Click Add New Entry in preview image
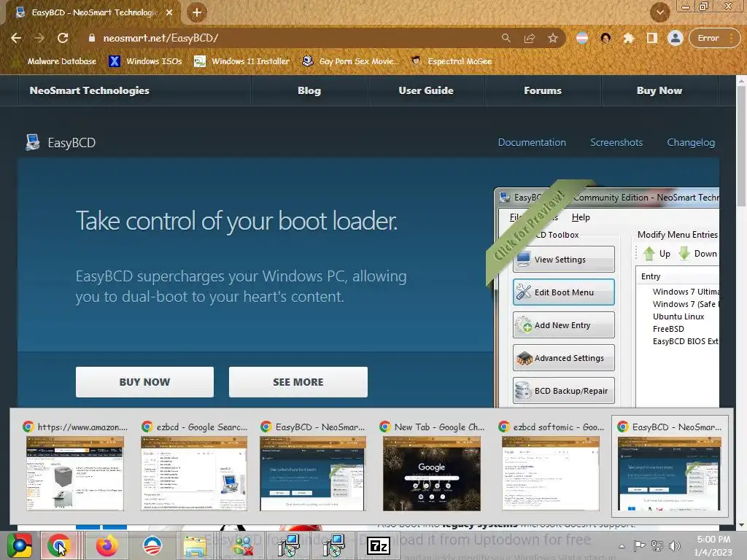The width and height of the screenshot is (747, 560). click(564, 325)
